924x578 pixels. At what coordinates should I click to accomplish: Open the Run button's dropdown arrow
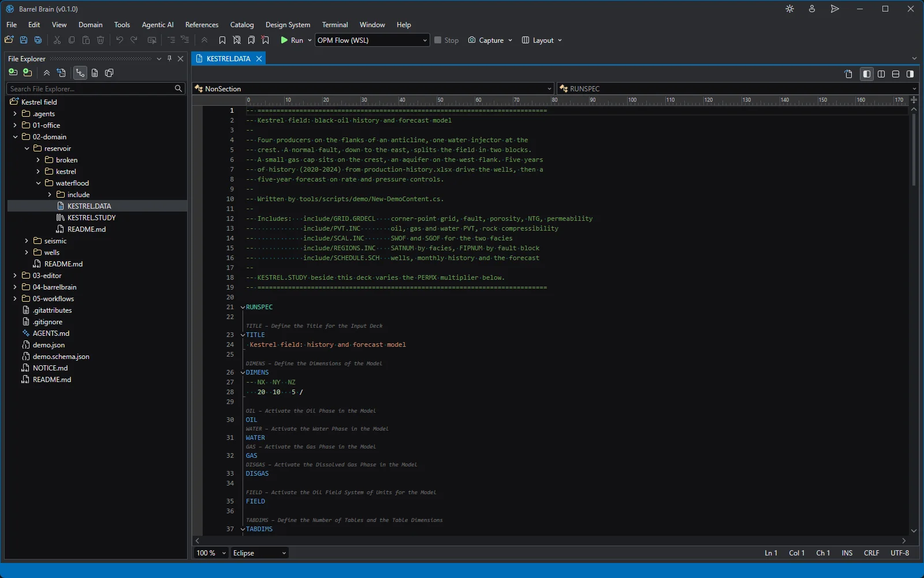pyautogui.click(x=310, y=40)
